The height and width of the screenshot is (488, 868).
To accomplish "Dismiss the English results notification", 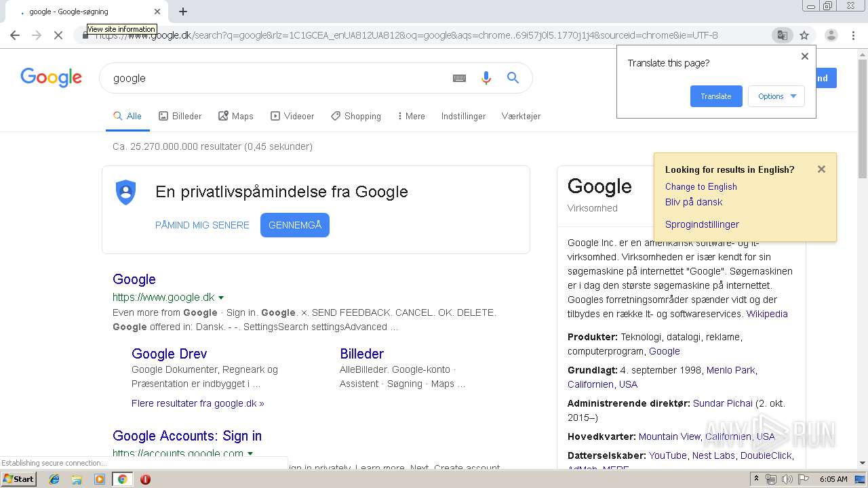I will [821, 169].
